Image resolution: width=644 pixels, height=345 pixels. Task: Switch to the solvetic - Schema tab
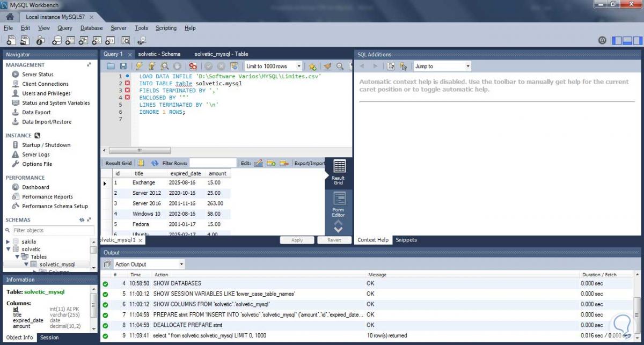[x=159, y=54]
